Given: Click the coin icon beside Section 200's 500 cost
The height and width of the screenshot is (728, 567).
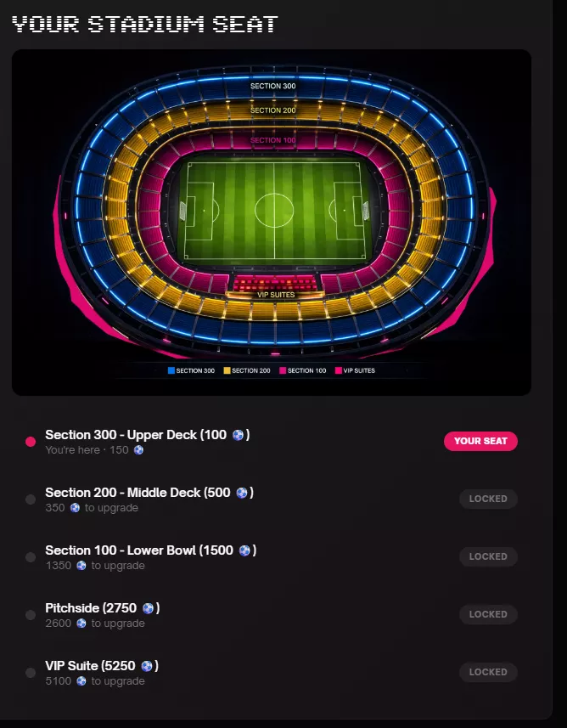Looking at the screenshot, I should [x=241, y=493].
